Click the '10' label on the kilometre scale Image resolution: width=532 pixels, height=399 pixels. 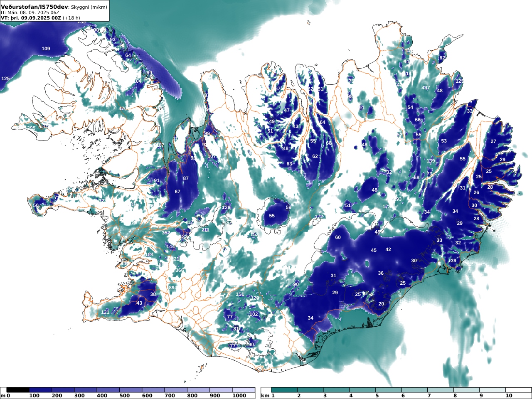pyautogui.click(x=509, y=396)
